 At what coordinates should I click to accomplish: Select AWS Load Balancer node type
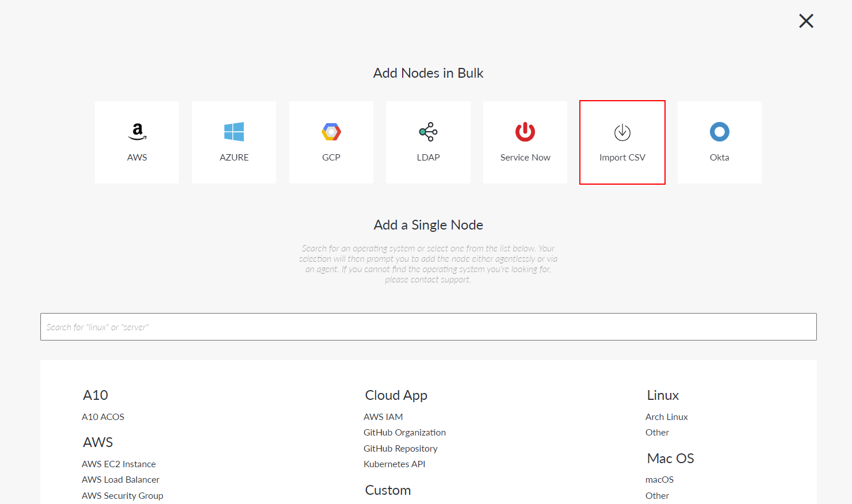[120, 480]
